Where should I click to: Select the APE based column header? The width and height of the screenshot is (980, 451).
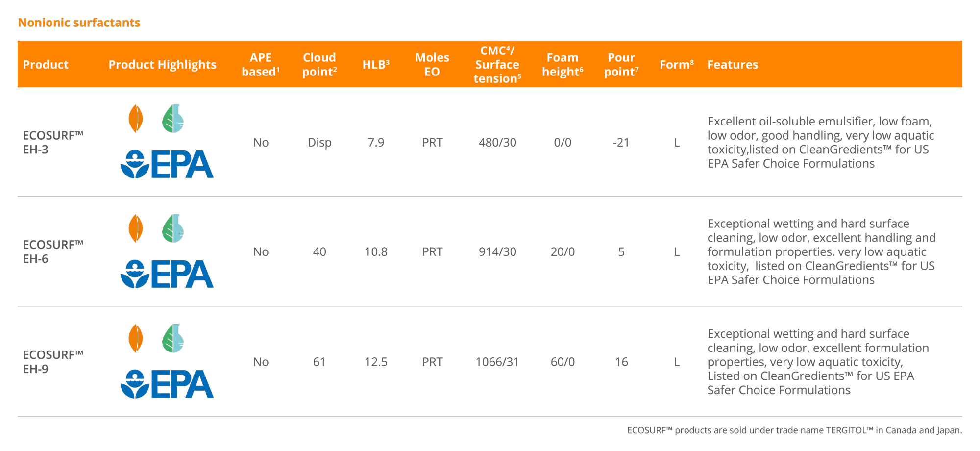click(x=261, y=65)
